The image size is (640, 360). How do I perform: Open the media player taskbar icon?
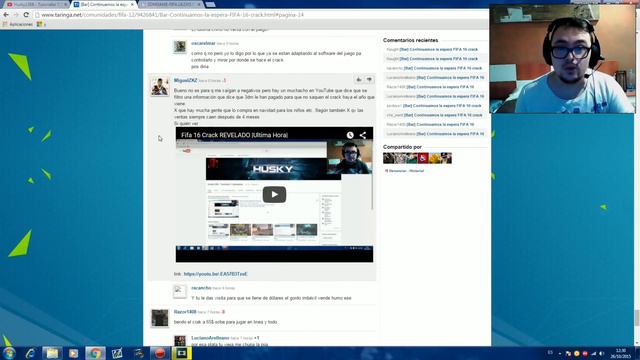(x=73, y=353)
